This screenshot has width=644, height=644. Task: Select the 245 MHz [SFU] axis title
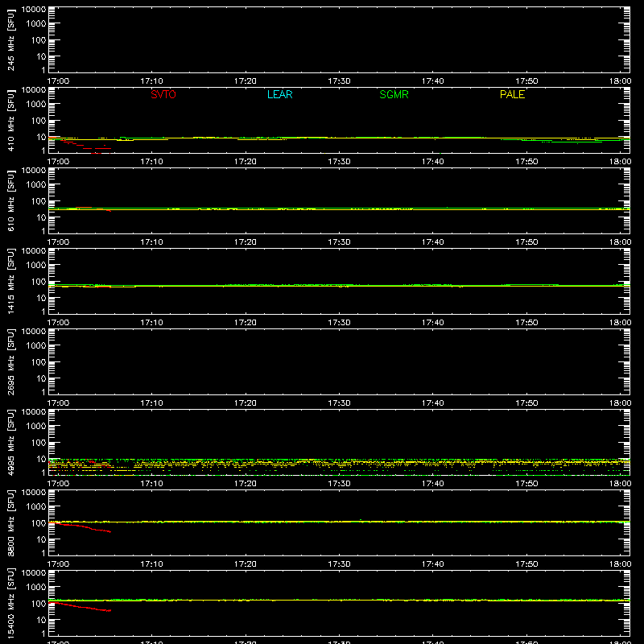pos(10,39)
